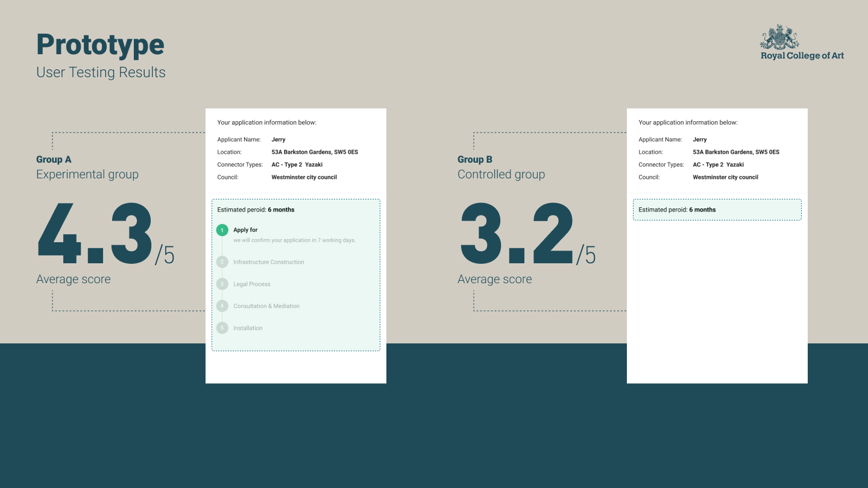Click 'Westminster city council' in Group B card
Screen dimensions: 868x488
coord(726,178)
